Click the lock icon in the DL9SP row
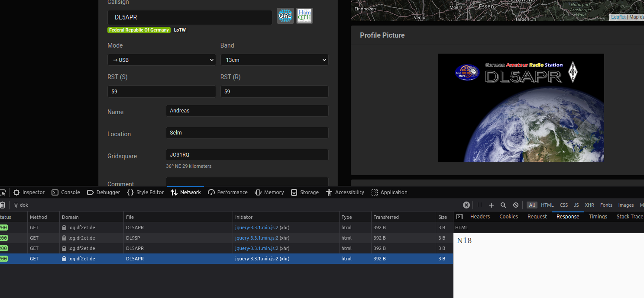This screenshot has width=644, height=298. (x=64, y=238)
